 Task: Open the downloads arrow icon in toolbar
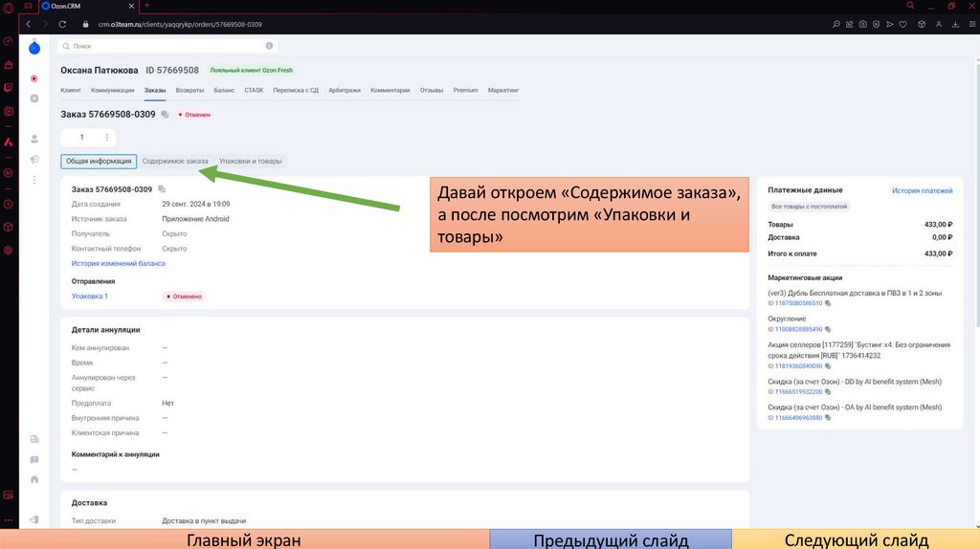(955, 24)
